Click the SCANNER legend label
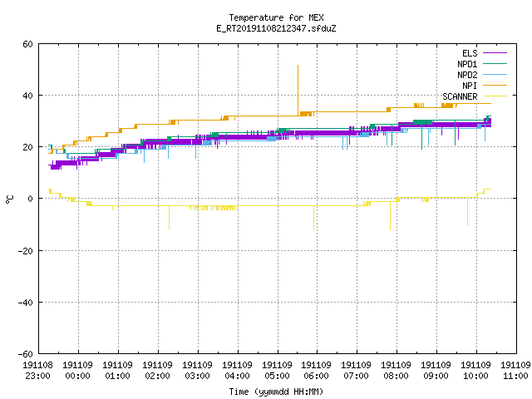 pos(460,96)
